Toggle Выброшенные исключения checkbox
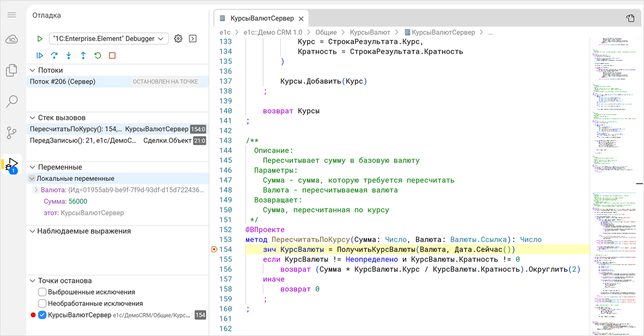Viewport: 644px width, 336px height. [x=42, y=292]
